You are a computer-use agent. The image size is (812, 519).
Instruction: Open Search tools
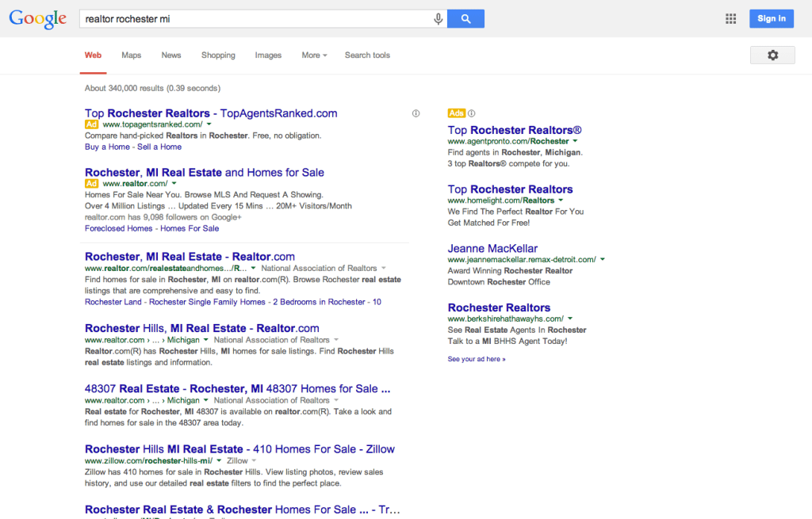pos(367,55)
